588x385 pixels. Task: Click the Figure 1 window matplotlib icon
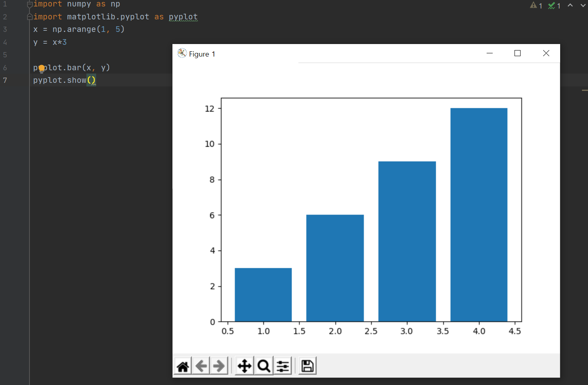182,53
